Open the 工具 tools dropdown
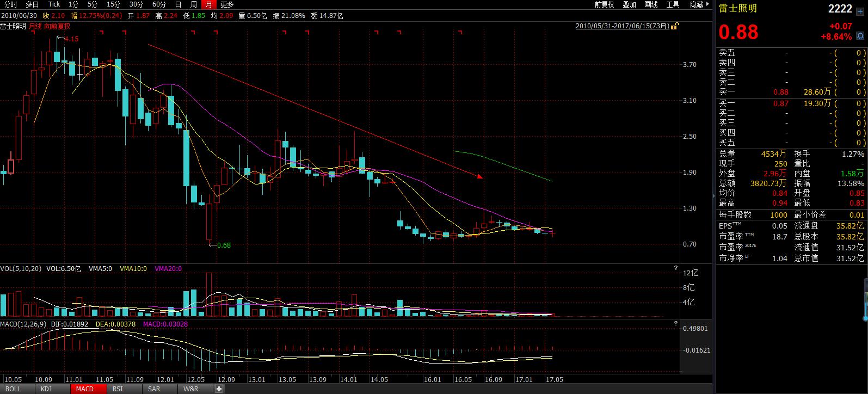868x394 pixels. pyautogui.click(x=673, y=4)
